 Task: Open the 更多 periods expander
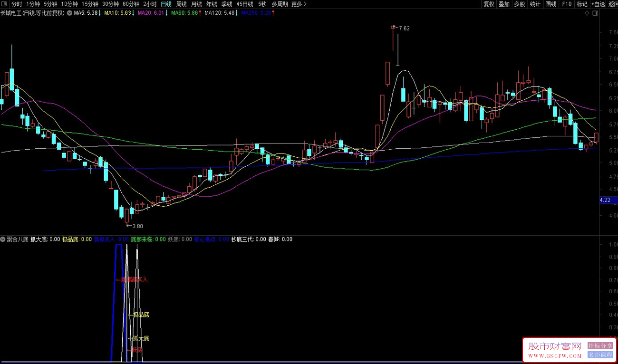point(299,4)
